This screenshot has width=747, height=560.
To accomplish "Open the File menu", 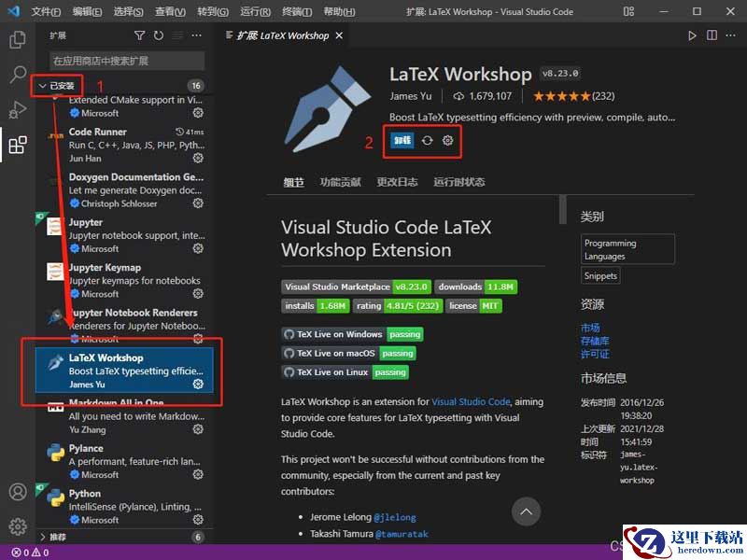I will click(x=46, y=11).
